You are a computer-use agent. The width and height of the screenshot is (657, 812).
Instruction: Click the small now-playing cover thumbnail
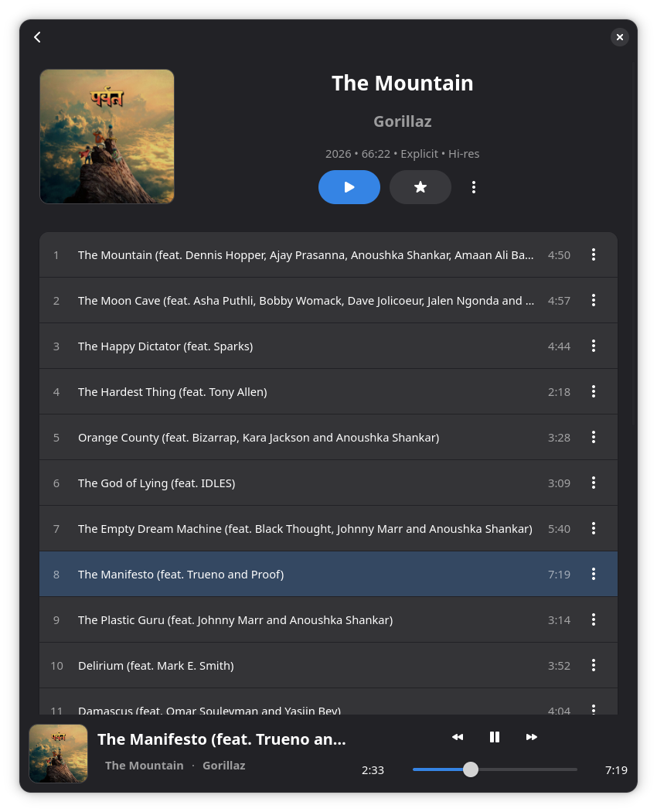point(58,753)
